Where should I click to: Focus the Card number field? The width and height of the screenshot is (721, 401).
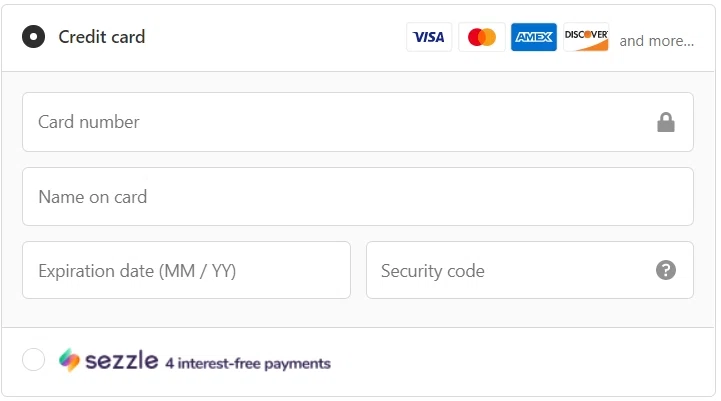[x=330, y=122]
